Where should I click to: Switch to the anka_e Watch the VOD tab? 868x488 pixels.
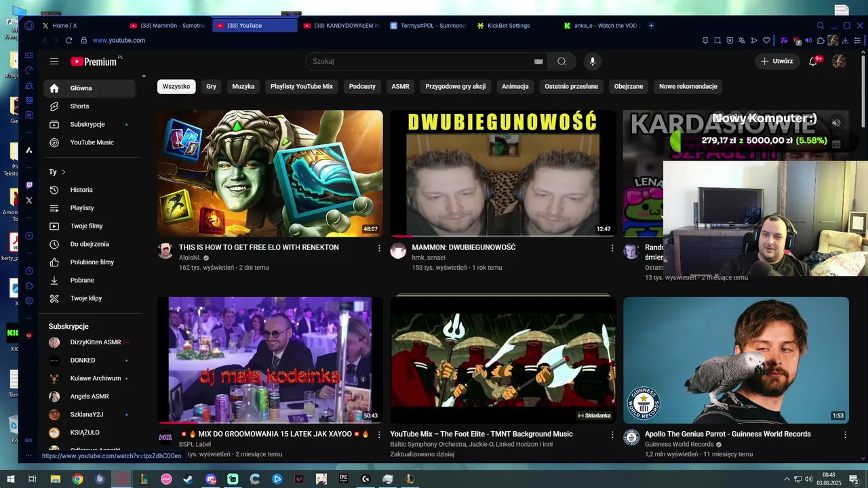click(603, 26)
